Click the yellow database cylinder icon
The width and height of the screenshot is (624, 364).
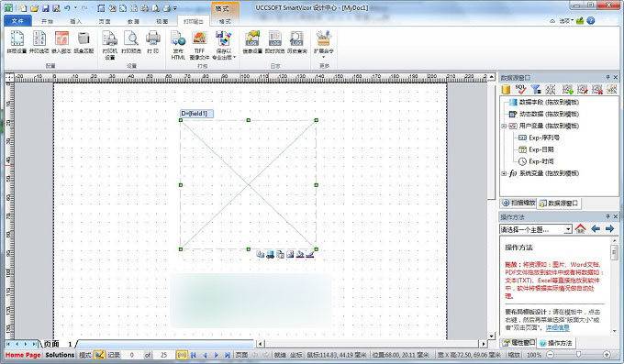point(506,89)
